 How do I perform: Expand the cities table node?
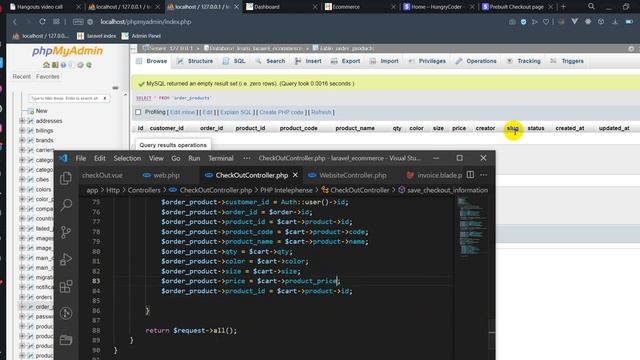click(x=22, y=179)
